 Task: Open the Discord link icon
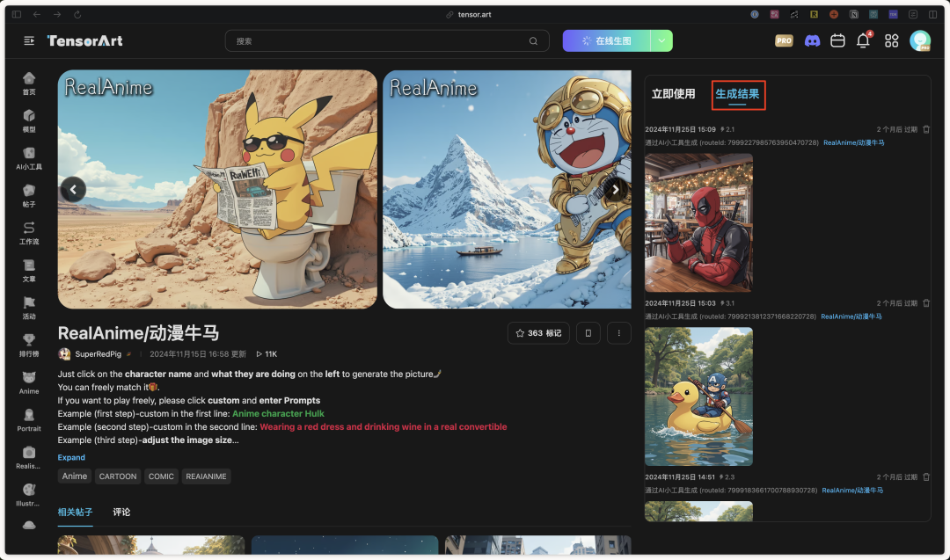[812, 40]
